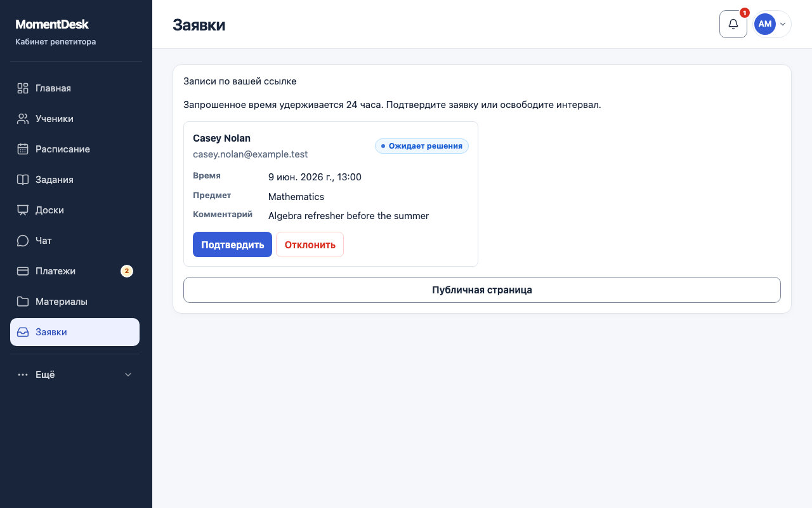Viewport: 812px width, 508px height.
Task: Click the comment Algebra refresher before the summer
Action: pyautogui.click(x=348, y=216)
